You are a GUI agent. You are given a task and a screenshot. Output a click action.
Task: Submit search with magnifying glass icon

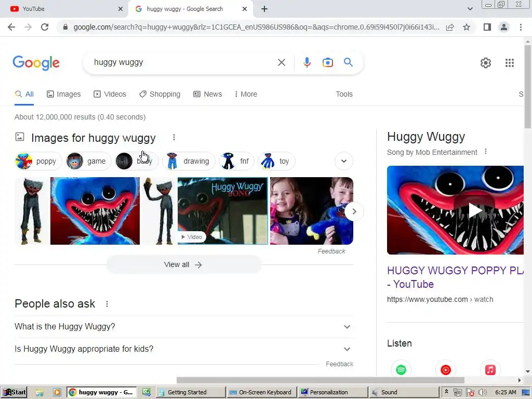point(348,62)
